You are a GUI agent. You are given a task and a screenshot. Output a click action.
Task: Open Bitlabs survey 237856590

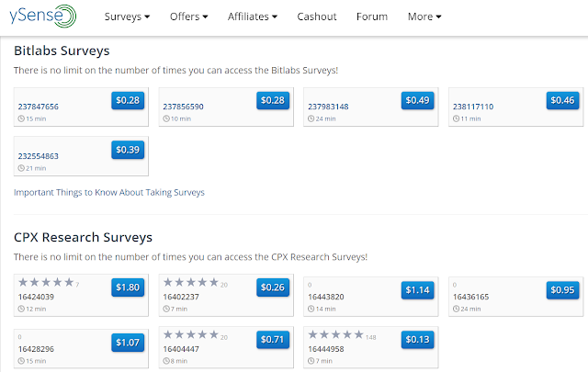(x=183, y=107)
